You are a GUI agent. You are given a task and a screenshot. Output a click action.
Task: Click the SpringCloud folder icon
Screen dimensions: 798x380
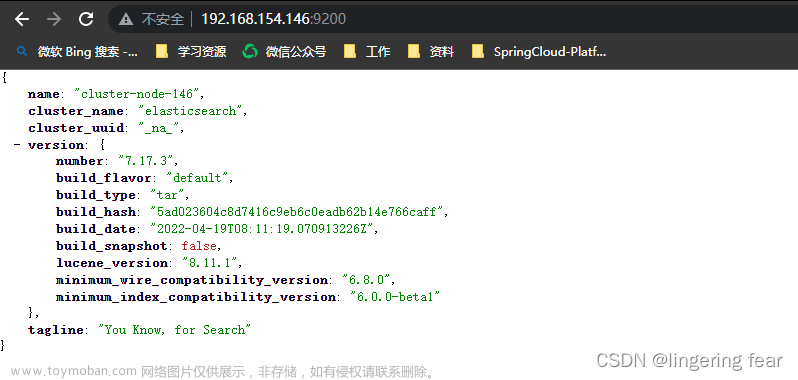[x=478, y=51]
